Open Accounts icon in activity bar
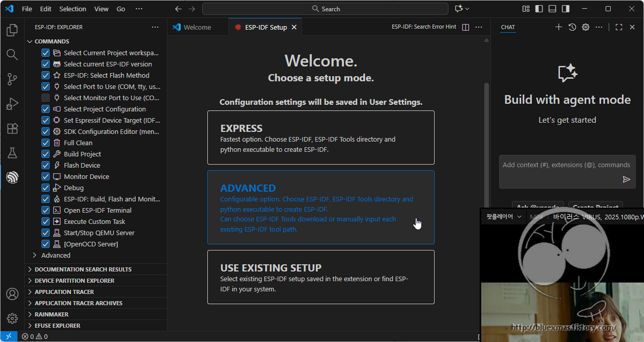 12,294
